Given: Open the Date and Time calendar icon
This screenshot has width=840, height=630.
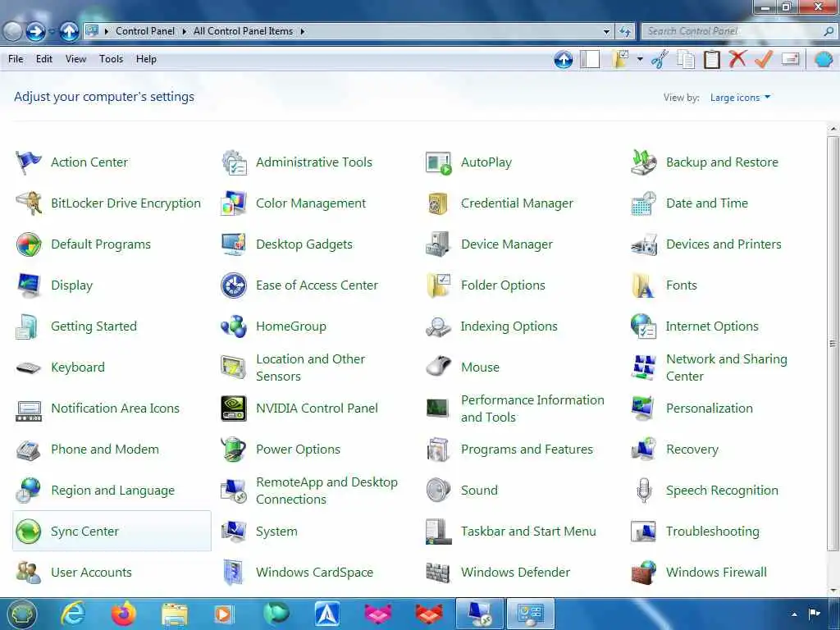Looking at the screenshot, I should tap(643, 203).
